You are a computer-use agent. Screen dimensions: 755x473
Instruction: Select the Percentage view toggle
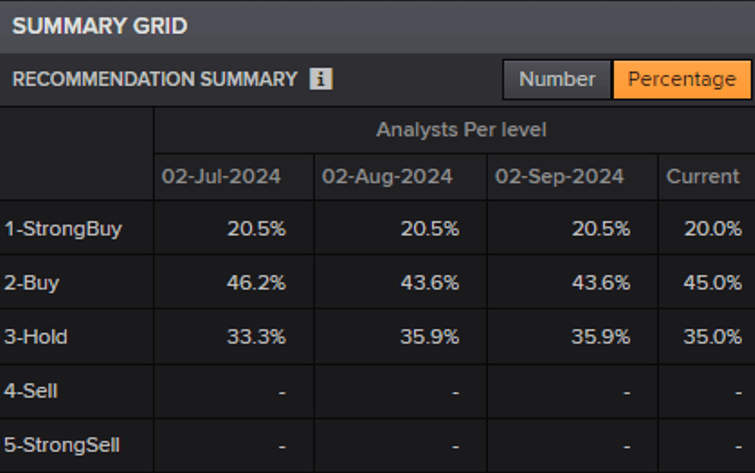tap(681, 79)
